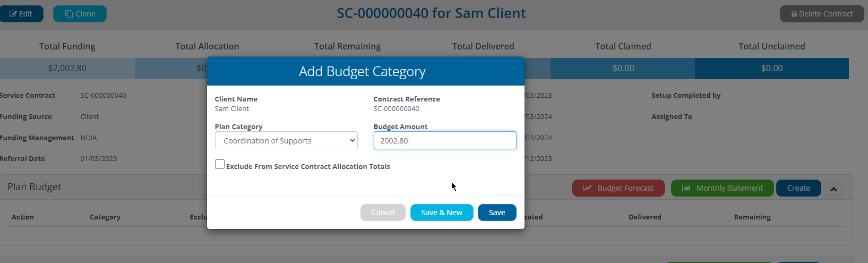Open the Monthly Statement report button
The width and height of the screenshot is (868, 263).
[722, 188]
